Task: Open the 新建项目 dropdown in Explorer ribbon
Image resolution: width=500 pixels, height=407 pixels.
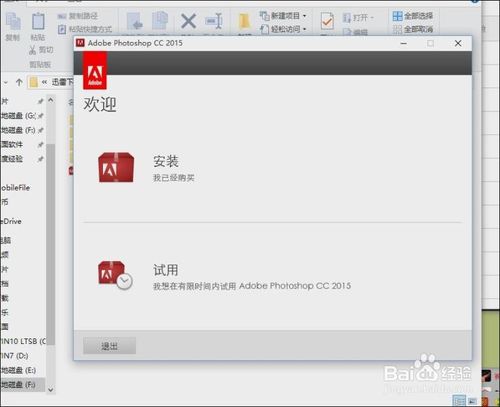Action: pyautogui.click(x=283, y=16)
